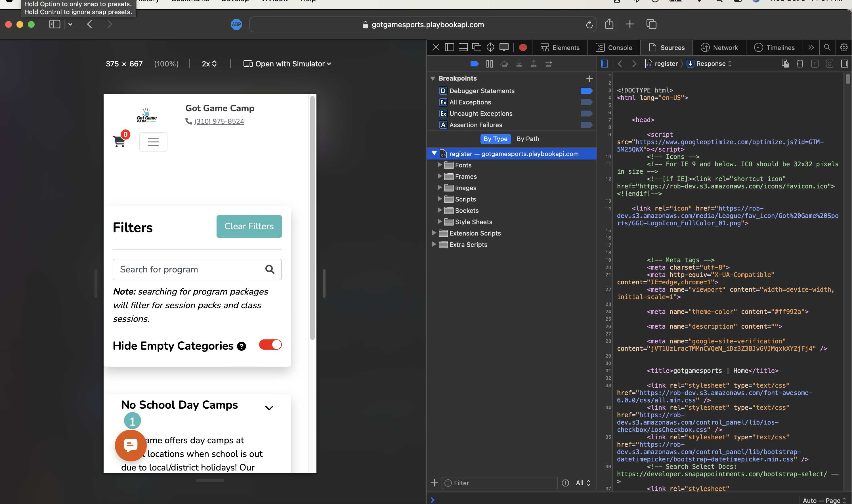
Task: Open the hamburger navigation menu
Action: pyautogui.click(x=153, y=142)
